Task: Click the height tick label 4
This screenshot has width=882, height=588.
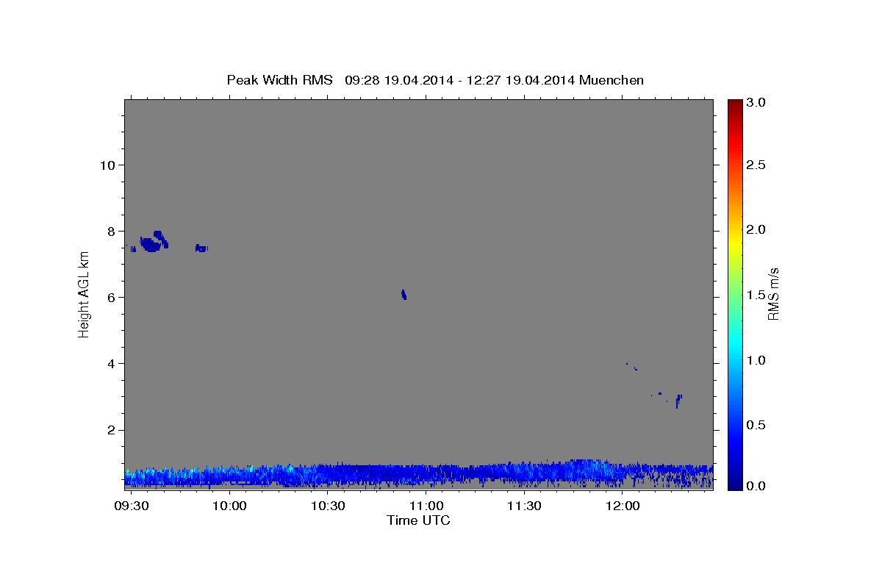Action: tap(111, 363)
